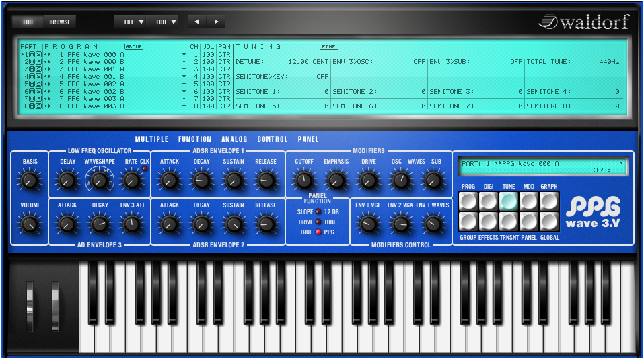The height and width of the screenshot is (359, 644).
Task: Toggle the SLOPE 12 DB LED switch
Action: point(318,211)
